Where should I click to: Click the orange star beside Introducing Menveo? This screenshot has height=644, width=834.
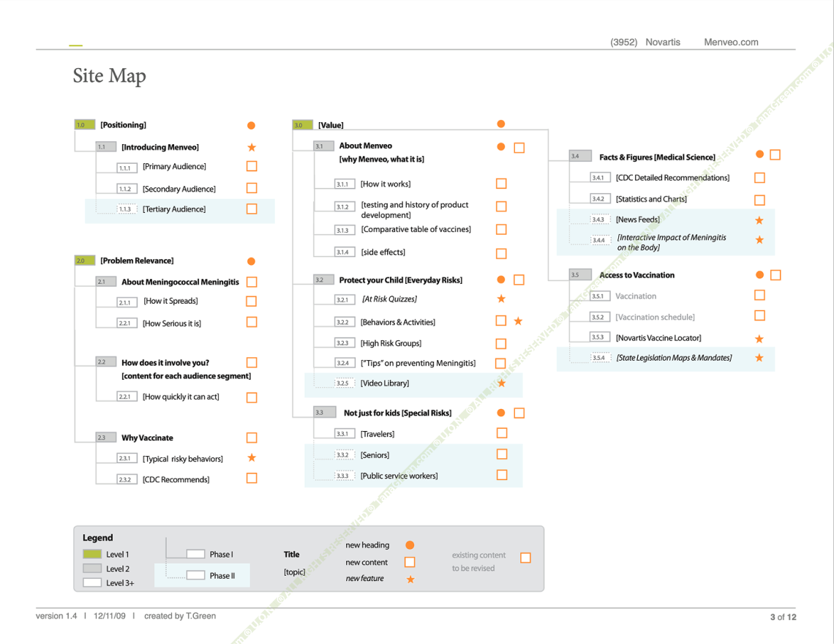coord(252,147)
